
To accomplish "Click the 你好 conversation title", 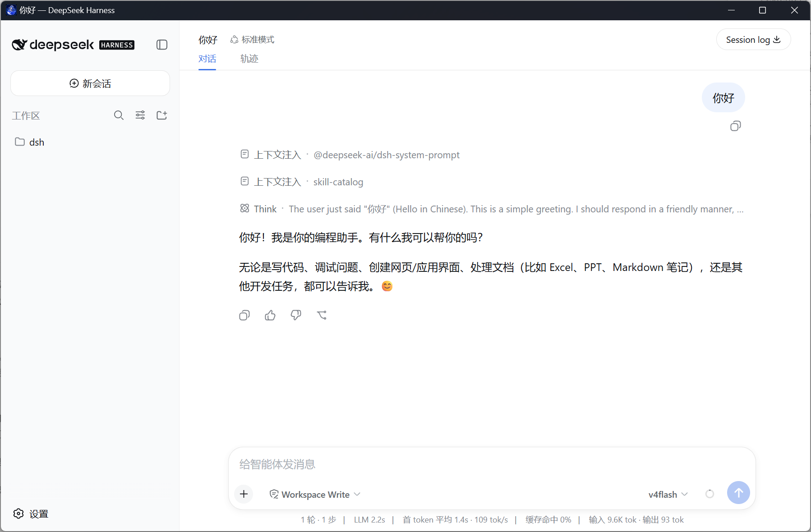I will pos(208,40).
